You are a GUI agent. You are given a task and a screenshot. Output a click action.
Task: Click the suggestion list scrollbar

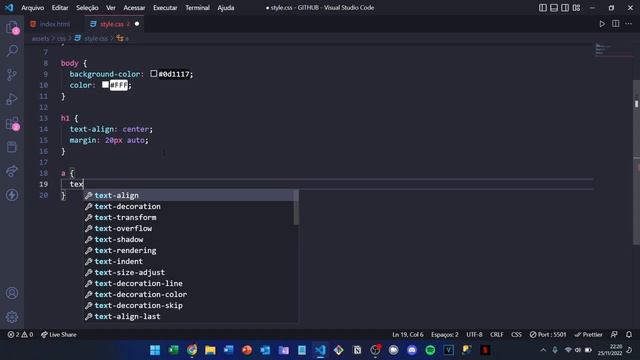[x=296, y=207]
